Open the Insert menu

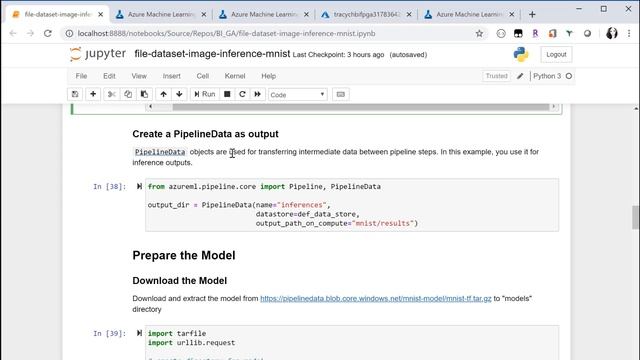(x=171, y=76)
